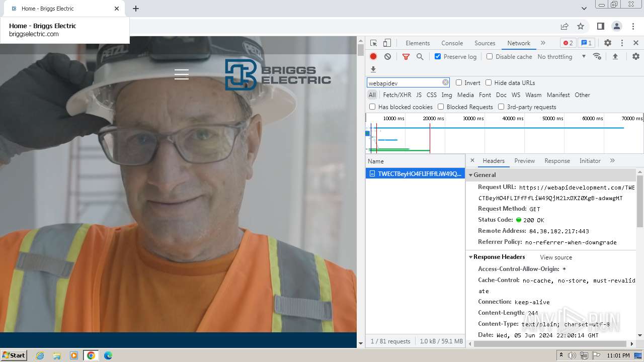
Task: Open the No throttling dropdown
Action: pos(561,57)
